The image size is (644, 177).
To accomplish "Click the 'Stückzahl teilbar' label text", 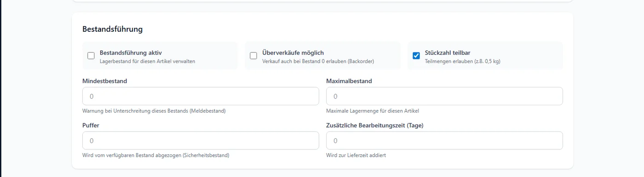I will (x=448, y=53).
